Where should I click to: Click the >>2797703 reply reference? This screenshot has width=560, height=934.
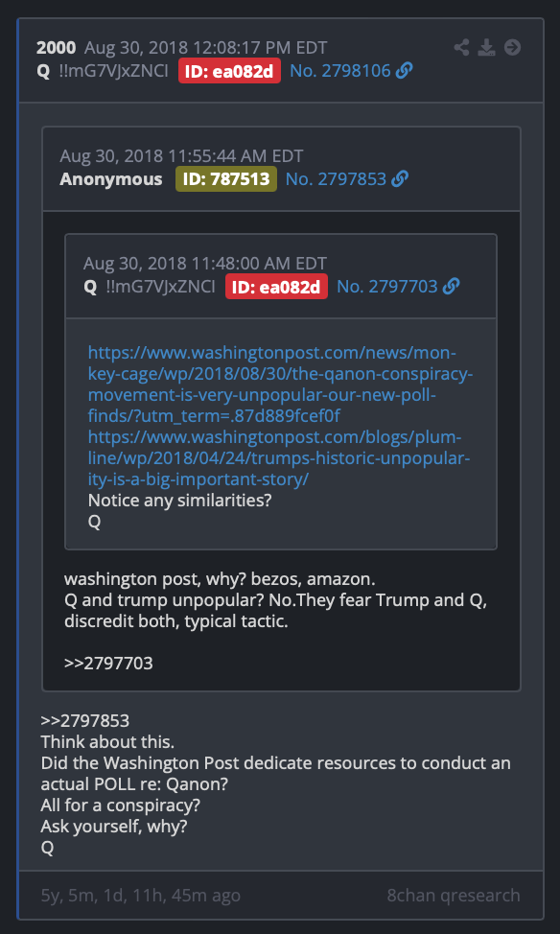point(108,663)
